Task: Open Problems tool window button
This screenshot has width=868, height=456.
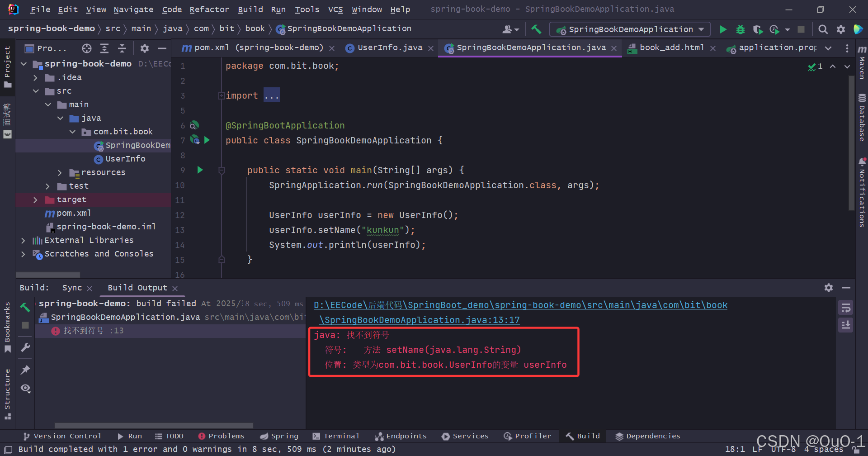Action: (221, 436)
